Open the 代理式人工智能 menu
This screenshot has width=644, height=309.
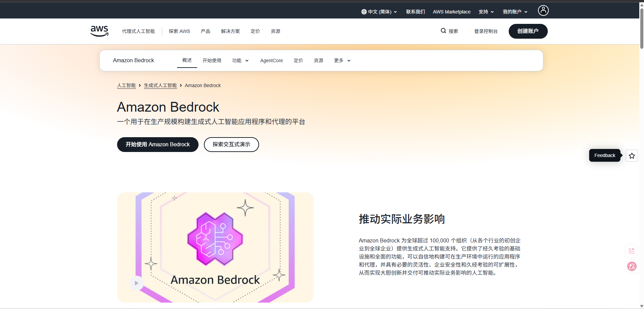click(x=138, y=31)
